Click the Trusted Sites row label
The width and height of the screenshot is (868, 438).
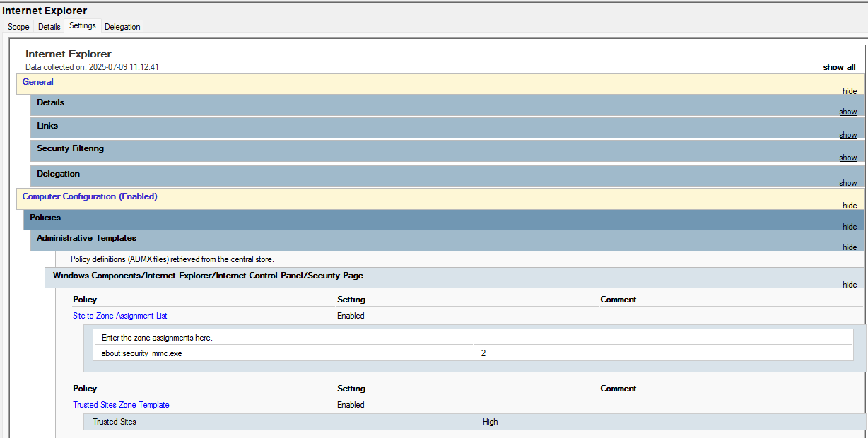[115, 422]
